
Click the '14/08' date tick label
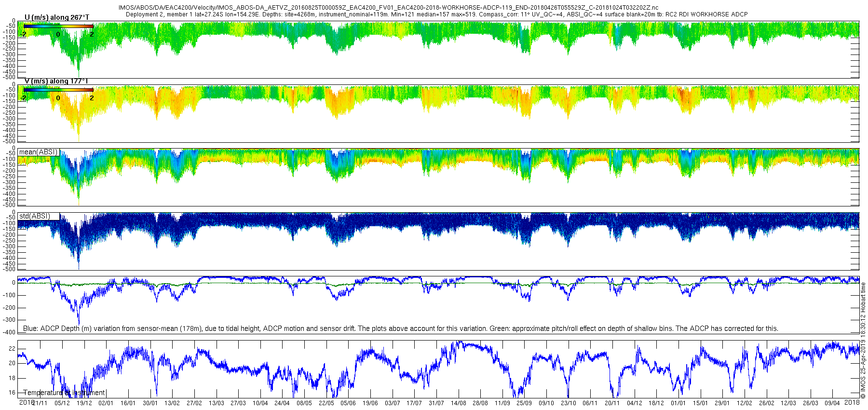459,403
